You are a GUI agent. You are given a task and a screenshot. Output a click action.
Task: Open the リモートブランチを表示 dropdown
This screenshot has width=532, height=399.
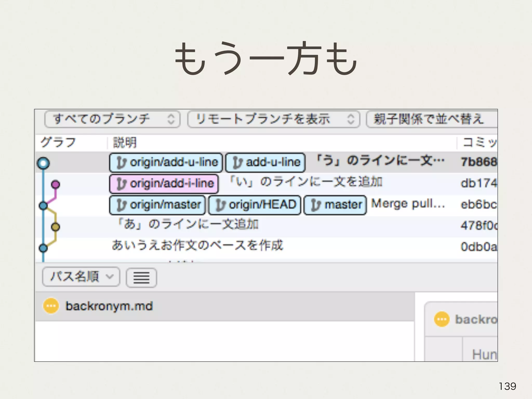(274, 119)
